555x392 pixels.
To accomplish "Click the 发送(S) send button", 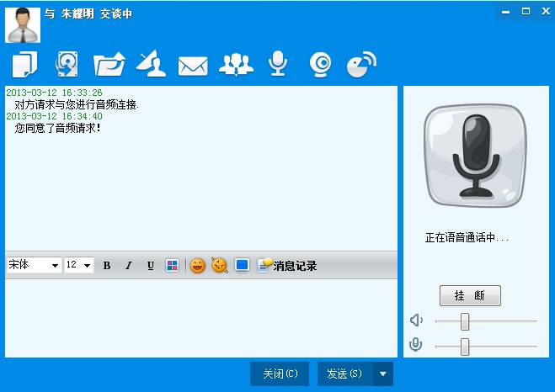I will [x=344, y=373].
